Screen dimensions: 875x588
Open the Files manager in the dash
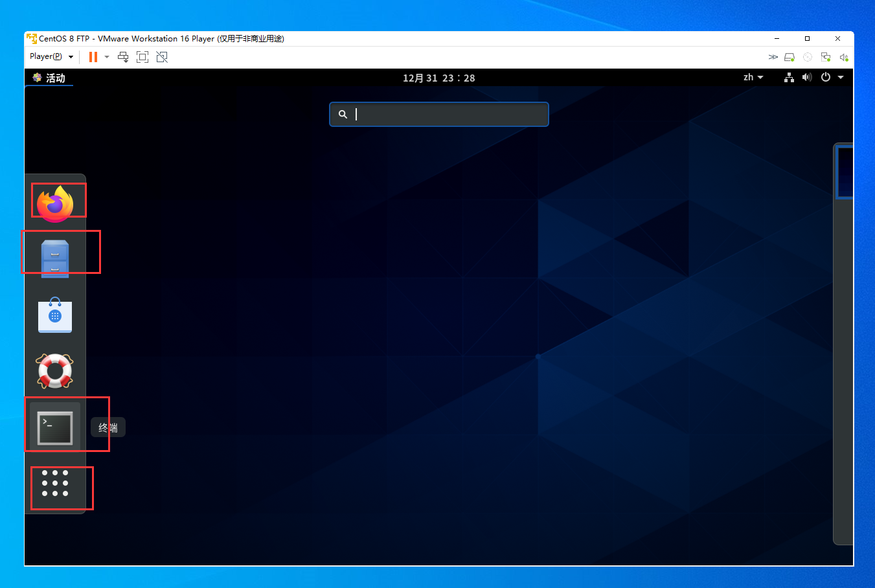pos(55,259)
